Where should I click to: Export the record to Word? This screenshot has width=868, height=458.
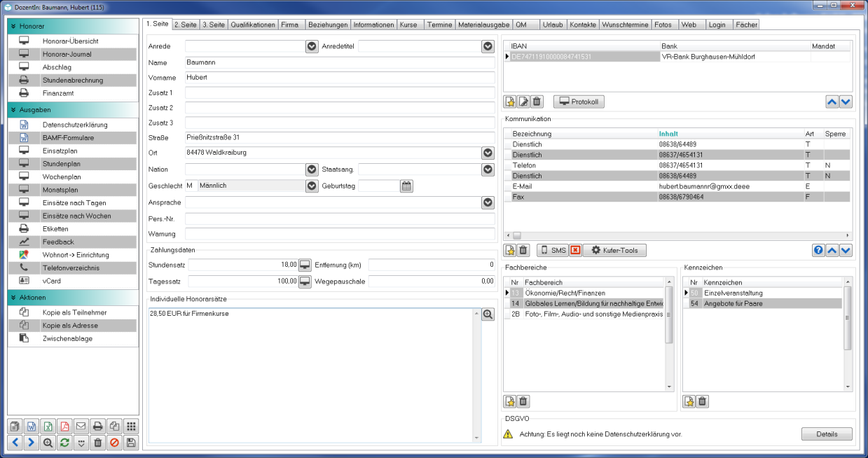[32, 426]
